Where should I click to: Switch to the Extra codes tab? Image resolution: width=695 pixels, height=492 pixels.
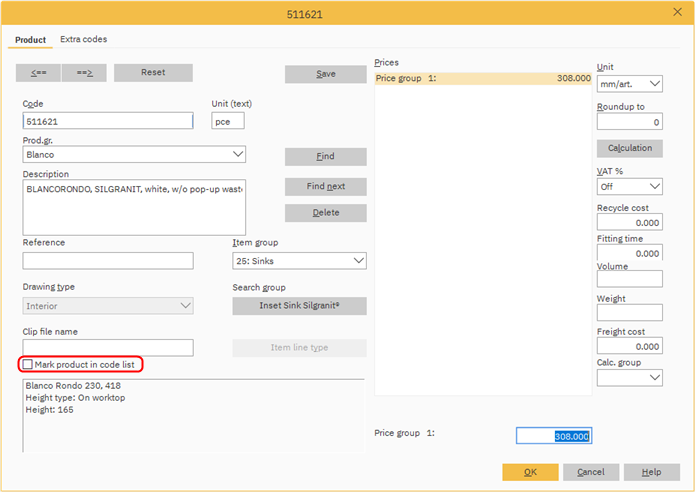coord(83,39)
